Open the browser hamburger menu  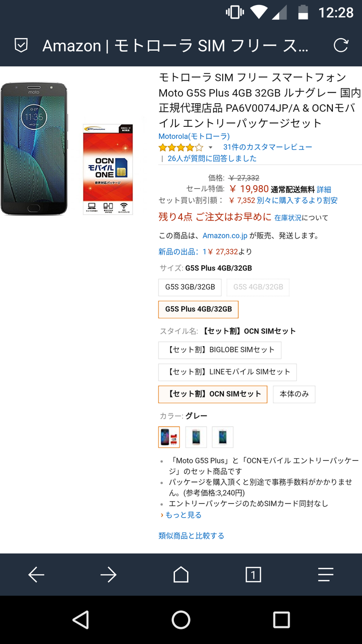tap(326, 575)
